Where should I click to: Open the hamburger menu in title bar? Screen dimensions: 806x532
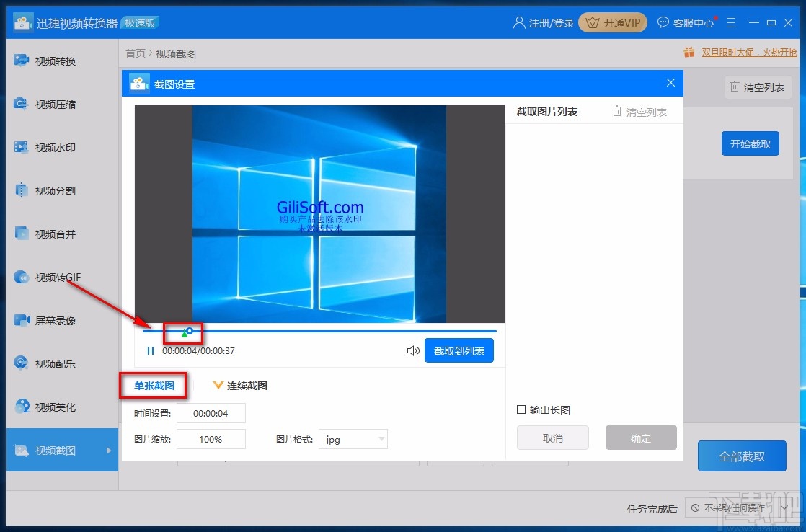tap(730, 22)
